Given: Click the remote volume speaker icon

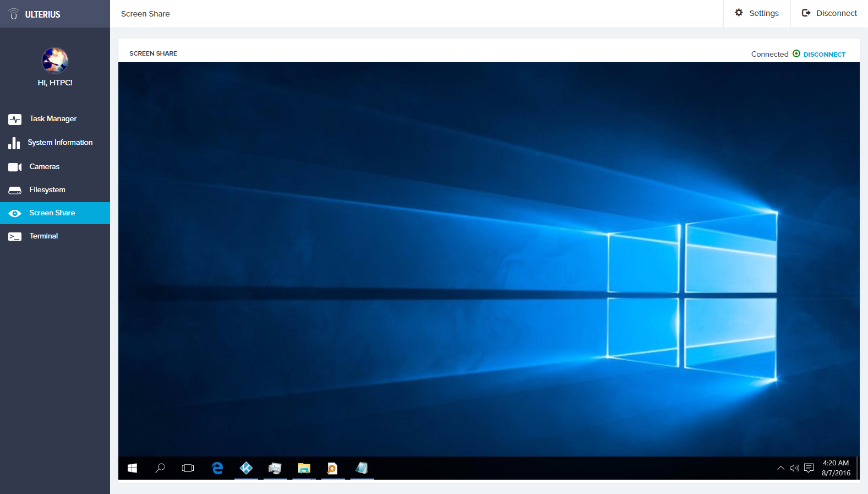Looking at the screenshot, I should pyautogui.click(x=795, y=468).
